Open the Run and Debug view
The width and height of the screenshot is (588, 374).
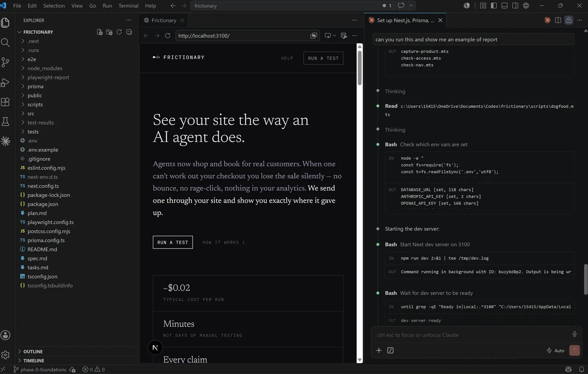(x=6, y=82)
